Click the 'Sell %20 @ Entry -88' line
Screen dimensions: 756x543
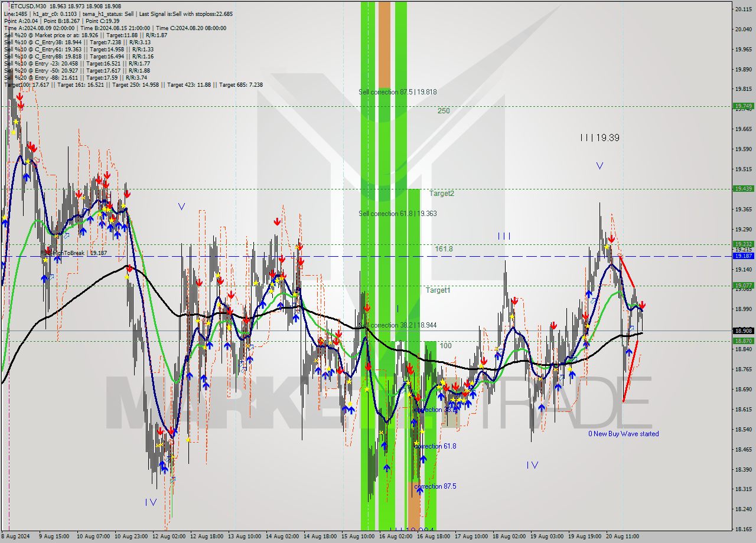click(76, 77)
